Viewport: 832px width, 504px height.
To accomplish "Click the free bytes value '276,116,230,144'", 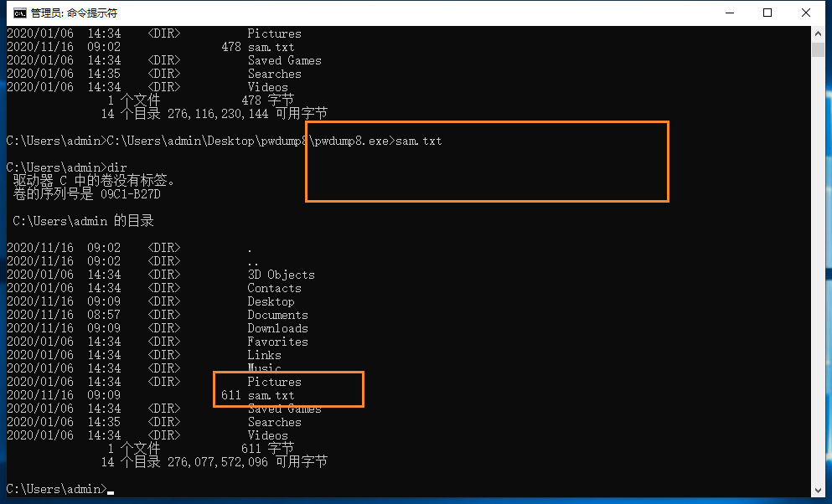I will click(218, 114).
